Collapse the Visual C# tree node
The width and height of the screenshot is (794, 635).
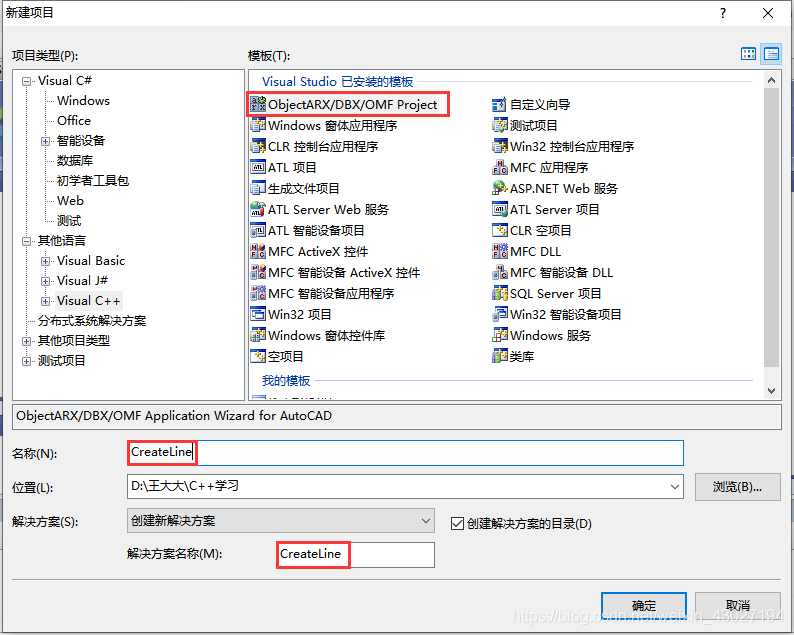pyautogui.click(x=26, y=81)
